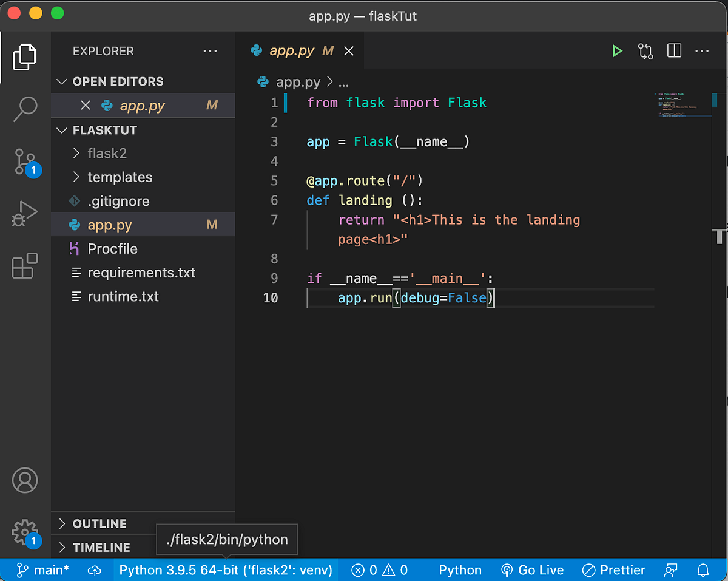This screenshot has height=581, width=728.
Task: Split the editor using the split icon
Action: click(x=673, y=51)
